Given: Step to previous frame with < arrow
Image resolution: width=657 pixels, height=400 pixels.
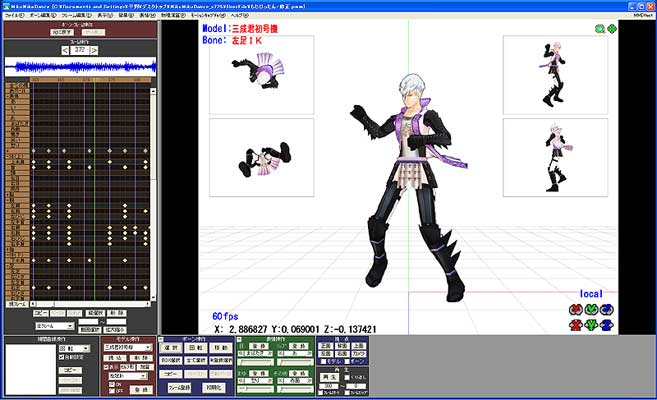Looking at the screenshot, I should pos(65,51).
